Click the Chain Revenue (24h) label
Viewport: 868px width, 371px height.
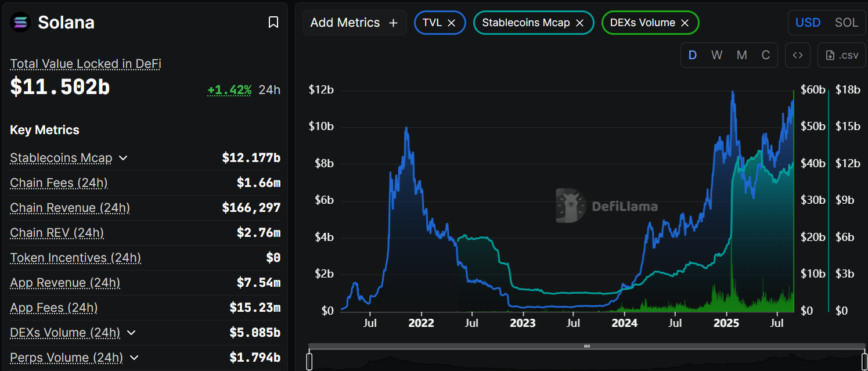(70, 208)
